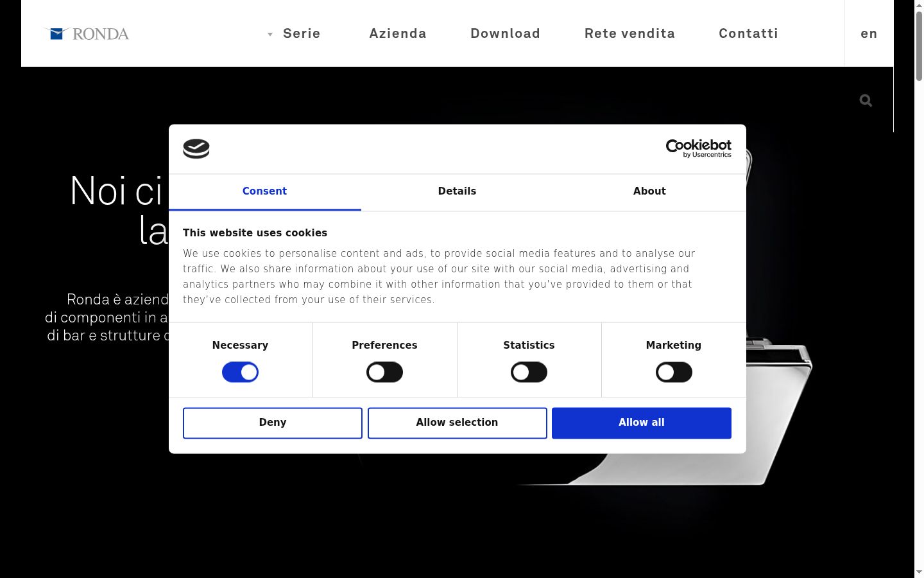924x578 pixels.
Task: Click the page vertical scrollbar thumb
Action: pos(919,46)
